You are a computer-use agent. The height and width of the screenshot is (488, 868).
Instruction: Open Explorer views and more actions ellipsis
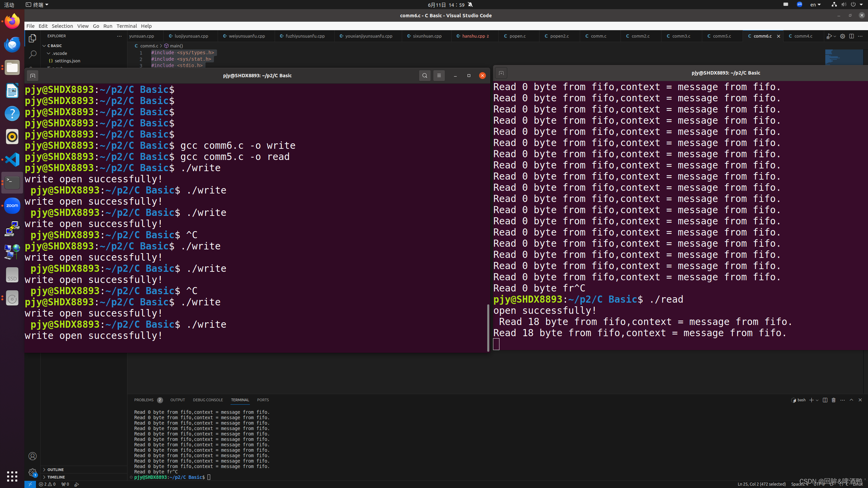119,36
